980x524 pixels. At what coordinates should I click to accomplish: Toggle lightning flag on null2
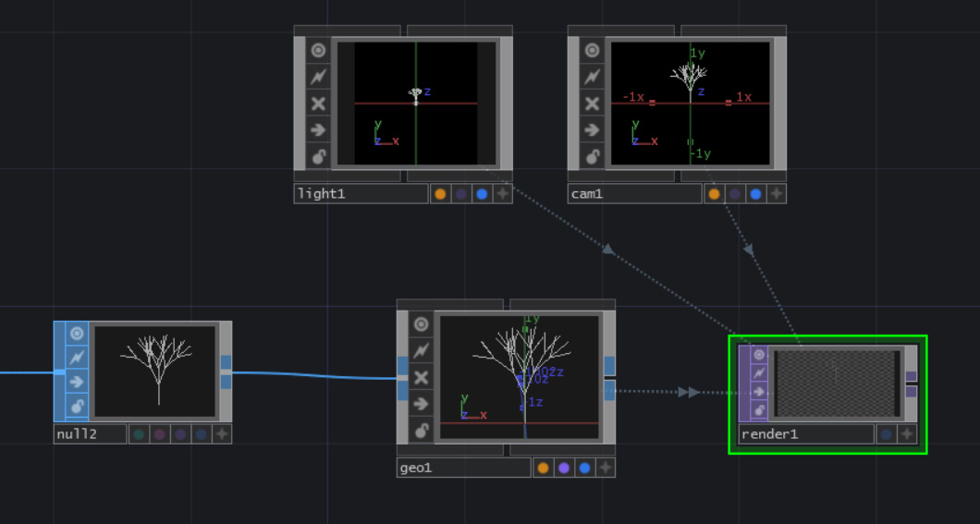click(x=77, y=358)
